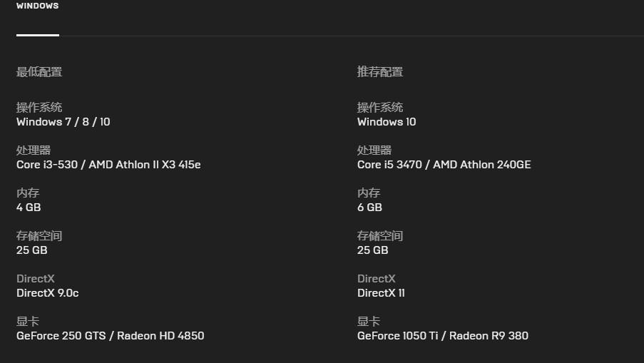Click the 4 GB memory value
The height and width of the screenshot is (363, 644).
29,208
